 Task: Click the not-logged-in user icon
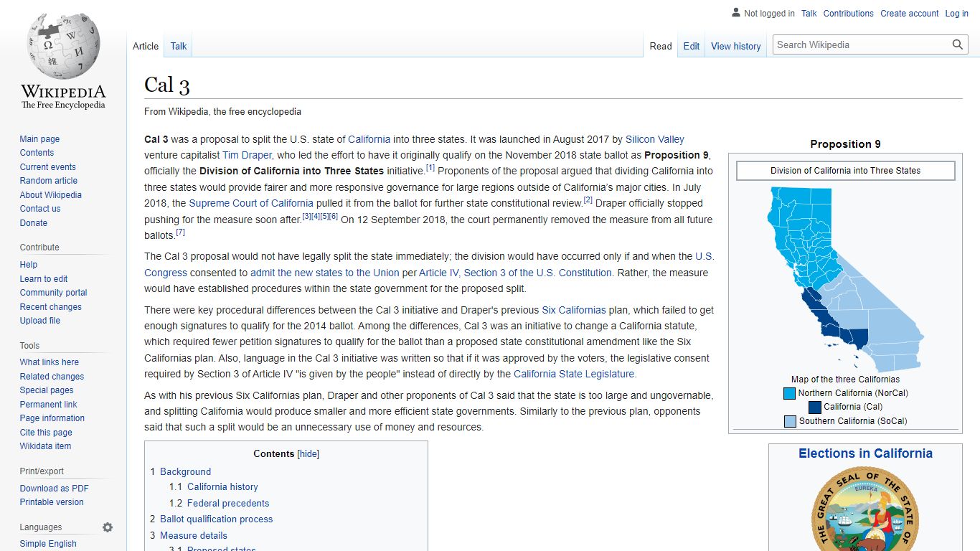click(x=735, y=13)
